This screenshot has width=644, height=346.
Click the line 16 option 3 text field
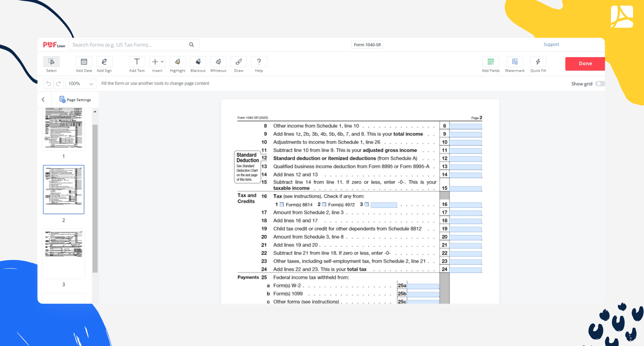coord(384,205)
